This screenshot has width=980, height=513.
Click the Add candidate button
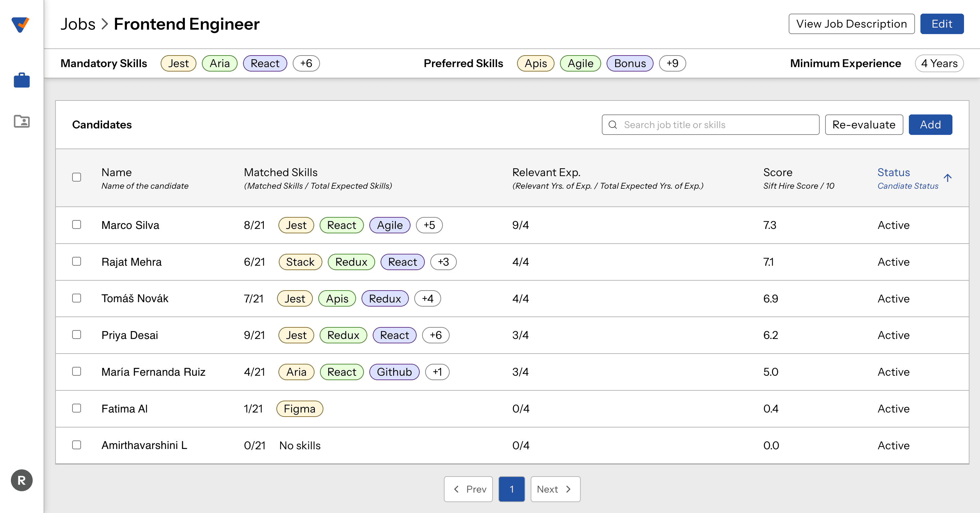tap(930, 125)
